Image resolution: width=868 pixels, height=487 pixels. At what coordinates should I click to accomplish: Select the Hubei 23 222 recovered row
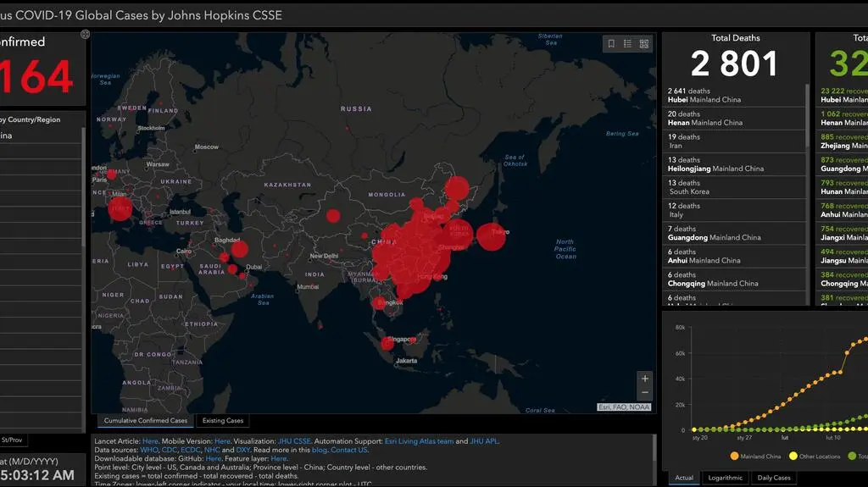click(843, 95)
